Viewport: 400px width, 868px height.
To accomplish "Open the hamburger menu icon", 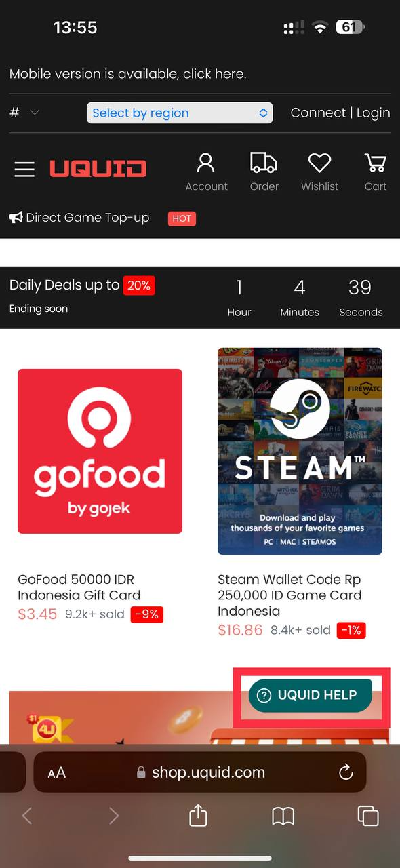I will [24, 169].
